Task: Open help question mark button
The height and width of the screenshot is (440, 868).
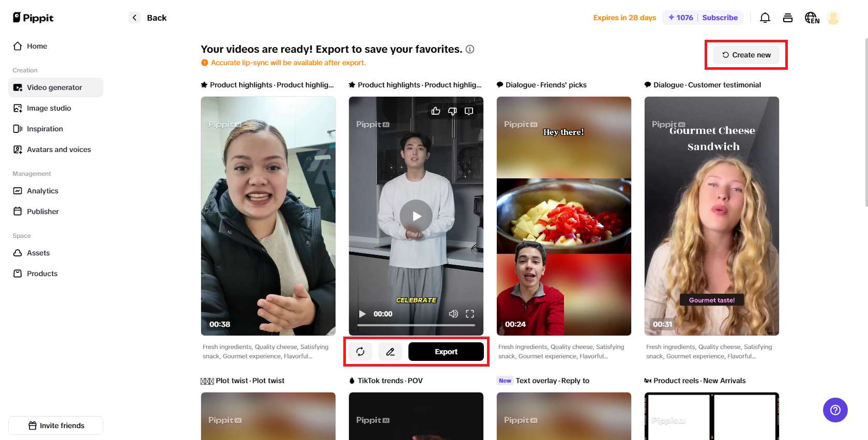Action: point(835,410)
